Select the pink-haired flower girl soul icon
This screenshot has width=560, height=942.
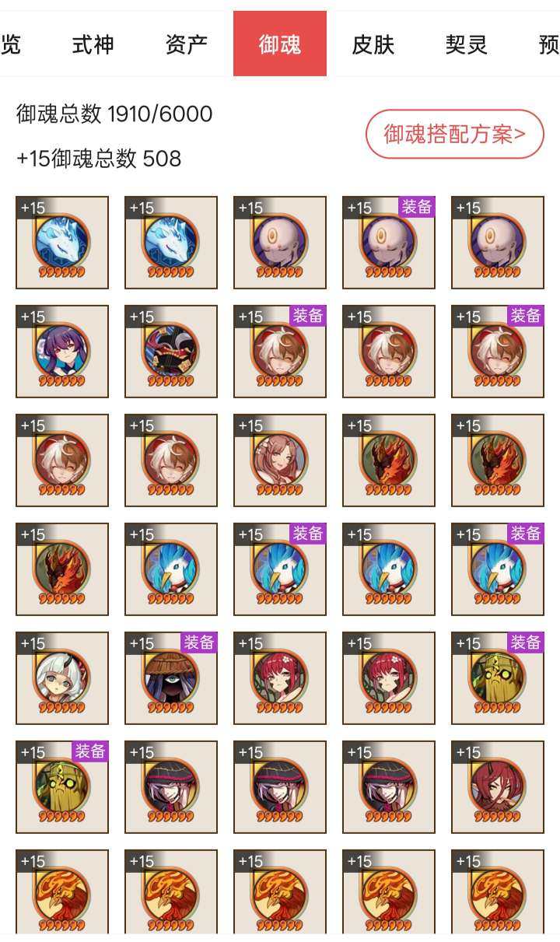280,460
